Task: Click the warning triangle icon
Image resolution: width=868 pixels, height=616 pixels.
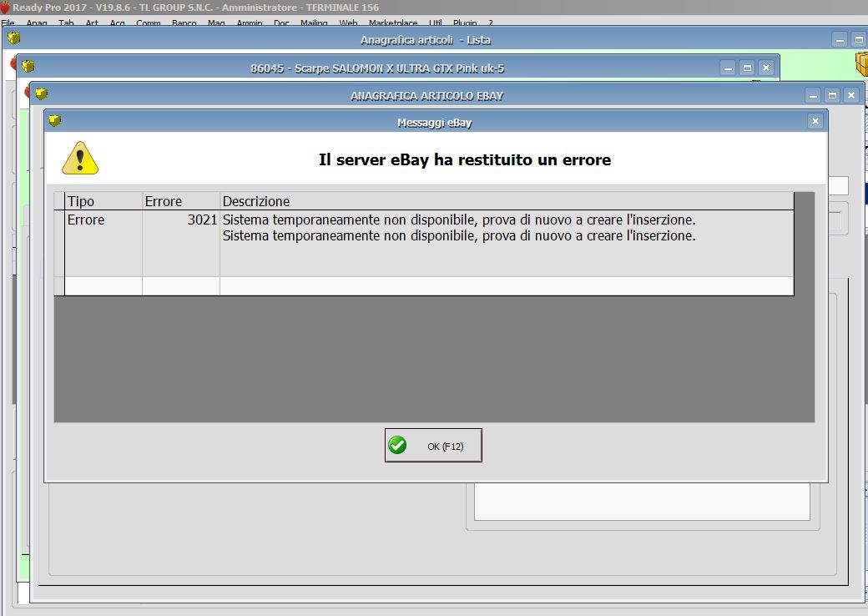Action: (80, 159)
